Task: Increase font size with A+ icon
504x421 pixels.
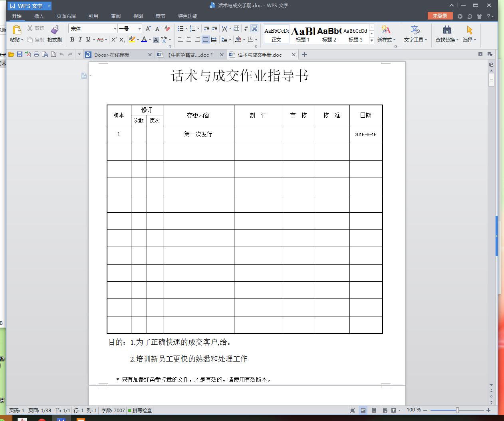Action: [148, 28]
